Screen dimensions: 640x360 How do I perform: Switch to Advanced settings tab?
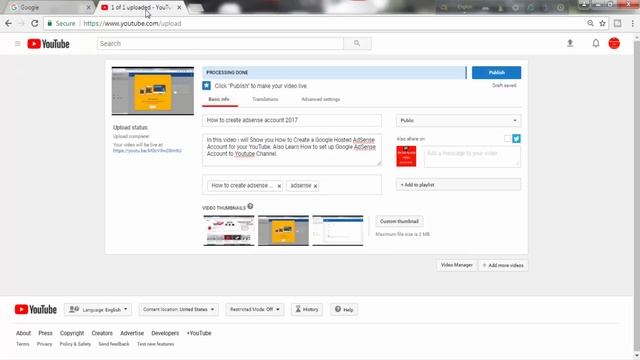click(x=320, y=99)
